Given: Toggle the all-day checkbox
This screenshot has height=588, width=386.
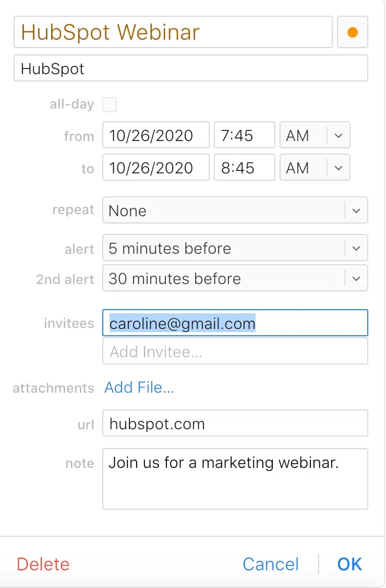Looking at the screenshot, I should click(x=110, y=104).
